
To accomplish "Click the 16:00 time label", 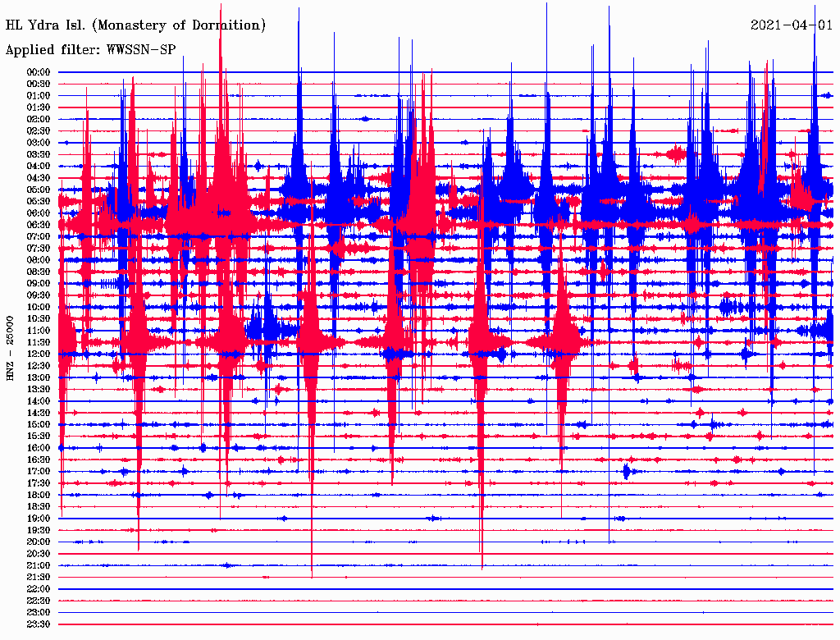I will tap(39, 449).
